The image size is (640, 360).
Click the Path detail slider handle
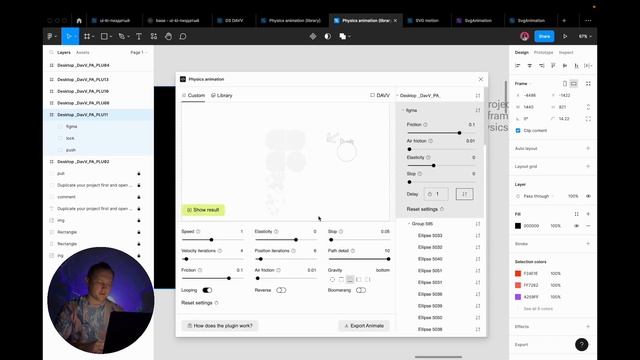(388, 259)
